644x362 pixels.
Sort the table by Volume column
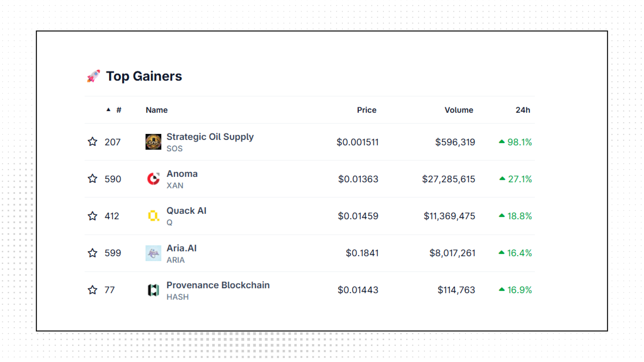459,110
